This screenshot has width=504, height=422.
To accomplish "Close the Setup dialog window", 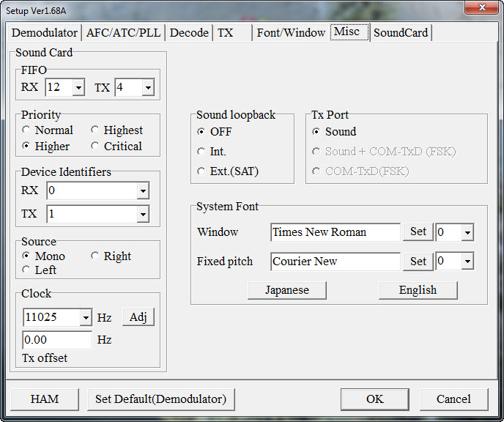I will click(x=483, y=7).
